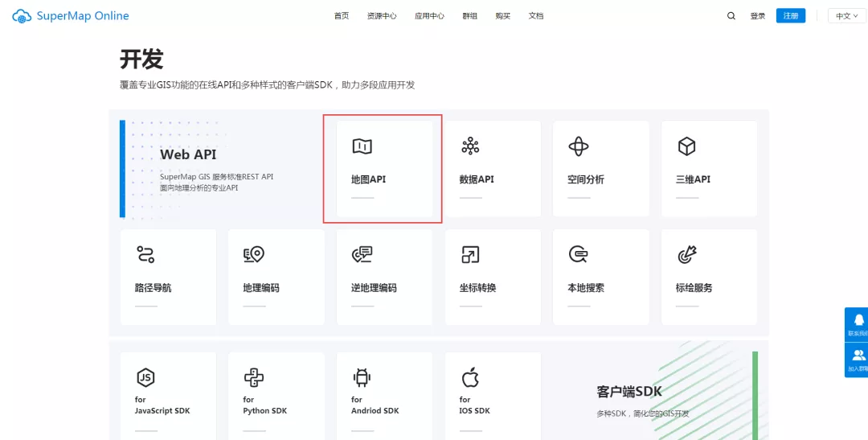
Task: Click the 联系我们 QQ contact icon
Action: 858,320
